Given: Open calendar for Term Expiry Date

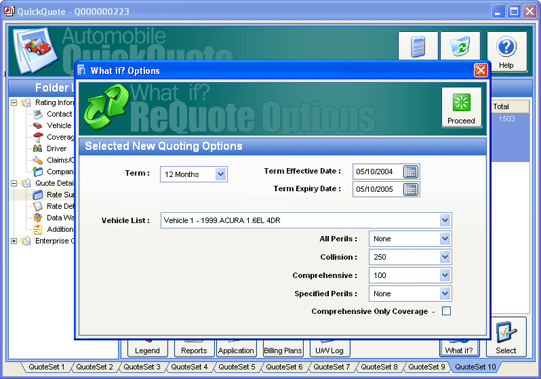Looking at the screenshot, I should pyautogui.click(x=411, y=189).
